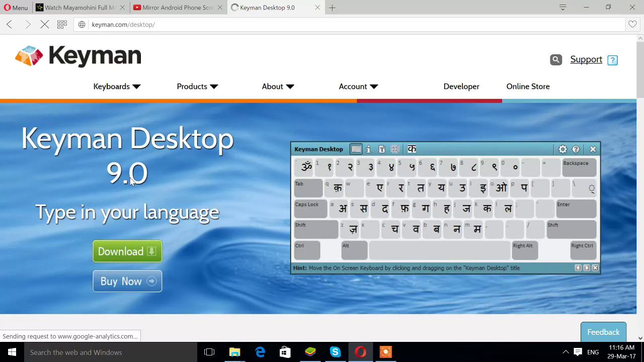Open the Opera Menu

[16, 8]
